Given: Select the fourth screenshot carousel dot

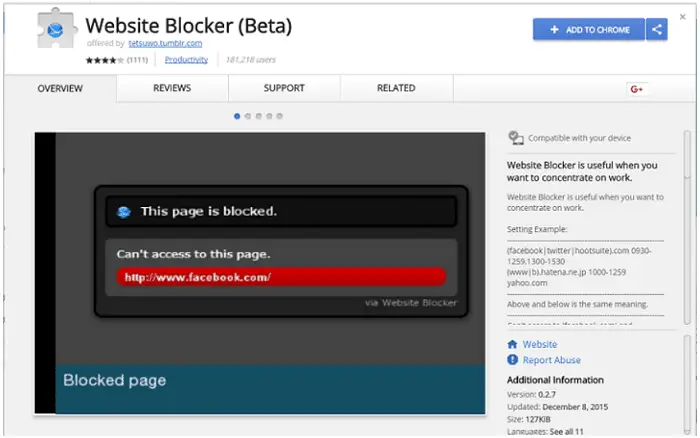Looking at the screenshot, I should [x=269, y=116].
